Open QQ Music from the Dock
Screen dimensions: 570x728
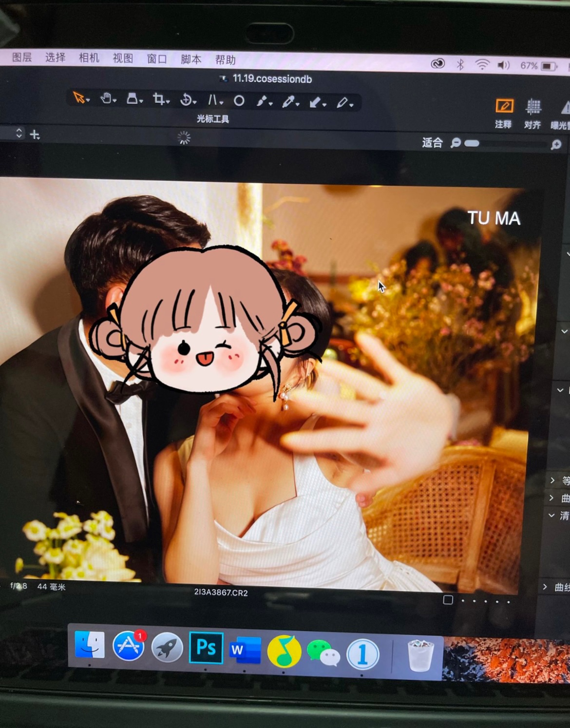[284, 651]
